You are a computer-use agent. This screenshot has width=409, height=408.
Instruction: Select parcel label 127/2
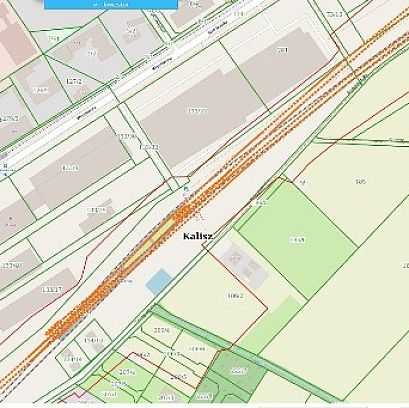(74, 82)
